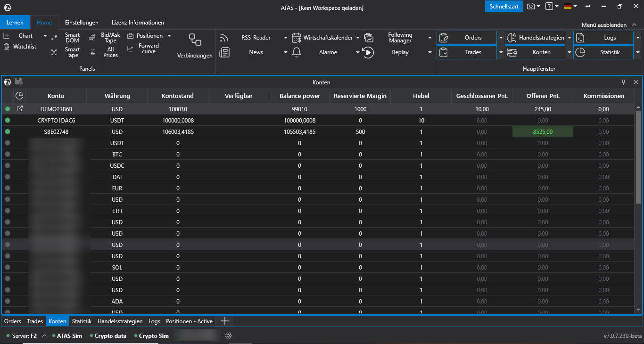Expand the News dropdown arrow
The width and height of the screenshot is (644, 344).
[x=286, y=52]
